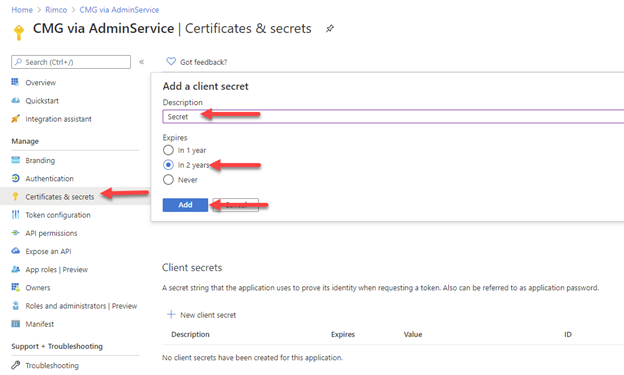Click the plus icon for new client secret
This screenshot has width=624, height=375.
coord(171,314)
